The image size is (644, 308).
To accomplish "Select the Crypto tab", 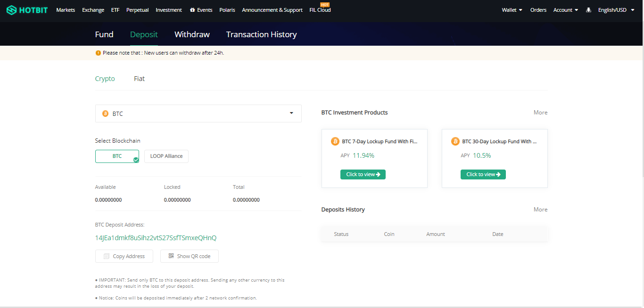I will [105, 79].
